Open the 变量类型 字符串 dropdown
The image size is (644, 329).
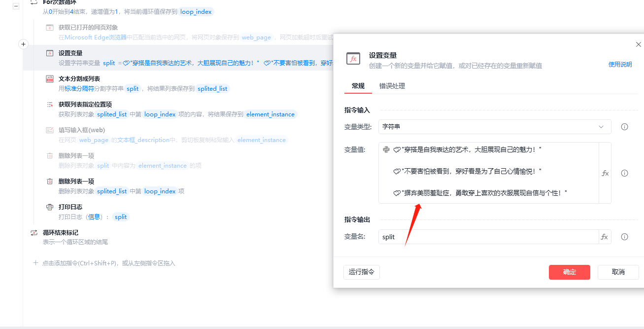click(494, 127)
